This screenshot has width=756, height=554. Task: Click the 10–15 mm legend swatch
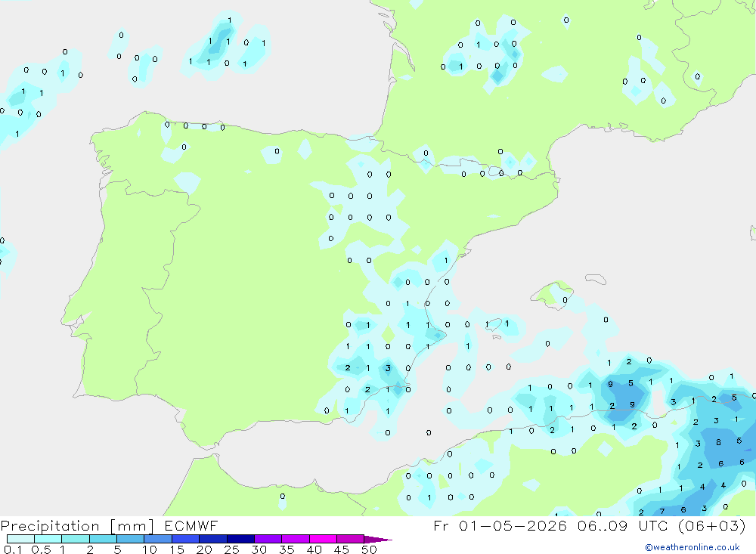click(158, 539)
